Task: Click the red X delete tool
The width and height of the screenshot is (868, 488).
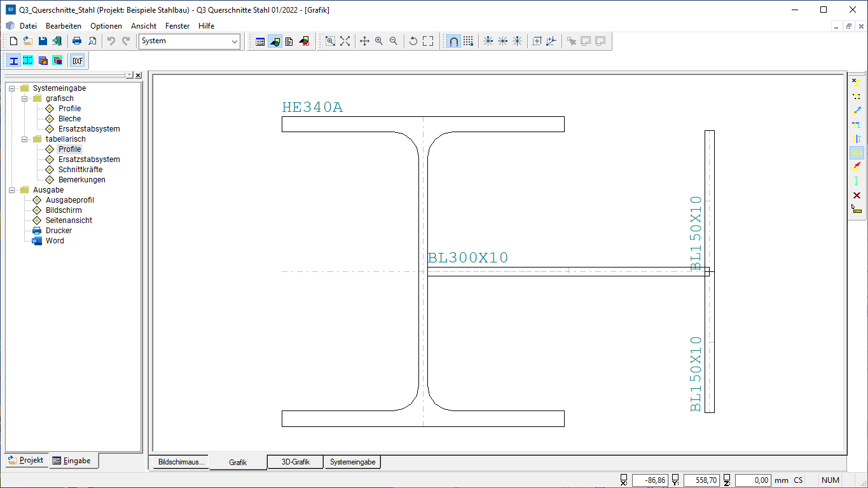Action: 857,195
